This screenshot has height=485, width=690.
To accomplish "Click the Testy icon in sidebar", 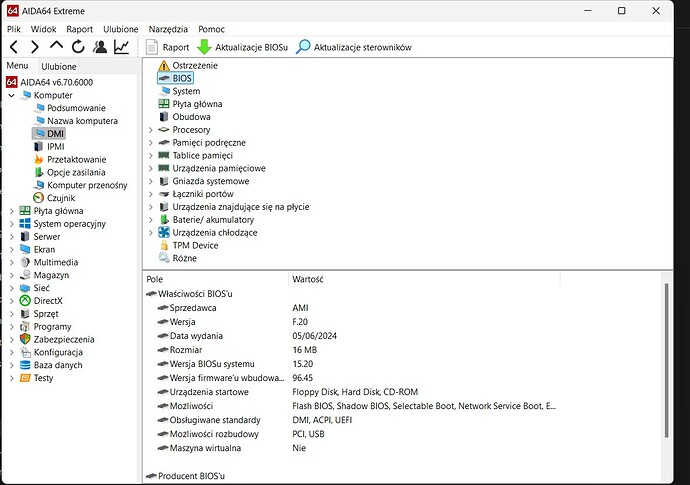I will 25,378.
